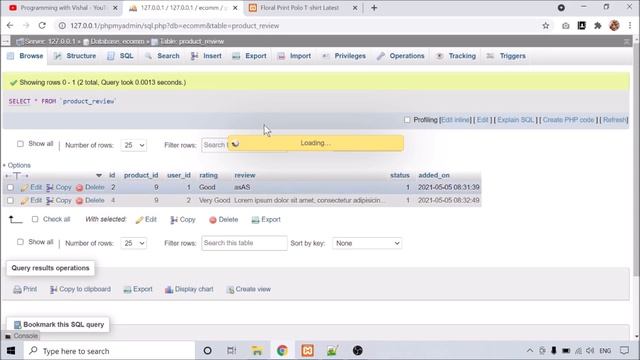Open the Tracking tab
640x360 pixels.
point(456,56)
